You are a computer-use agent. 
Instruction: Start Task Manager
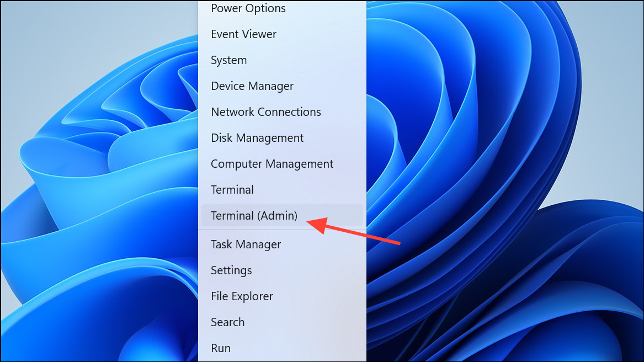coord(282,244)
